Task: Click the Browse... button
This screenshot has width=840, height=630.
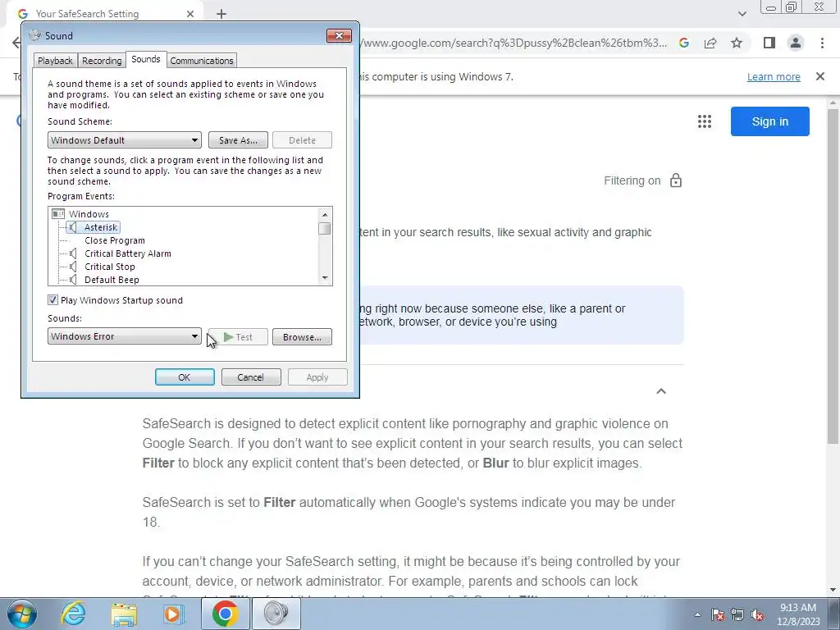Action: tap(302, 337)
